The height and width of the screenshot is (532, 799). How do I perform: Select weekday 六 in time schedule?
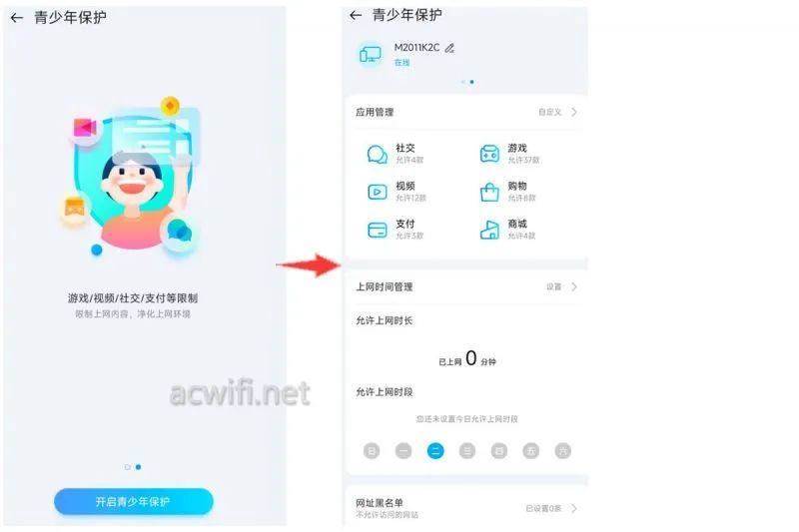(562, 450)
